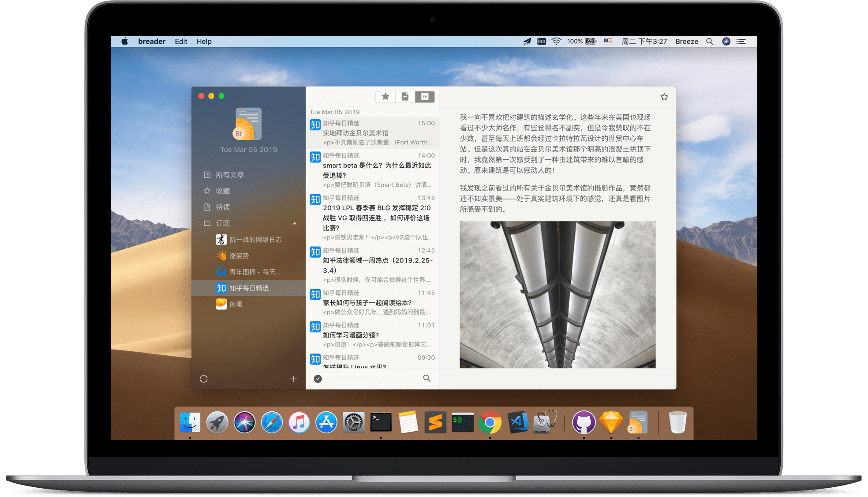
Task: Open the Edit menu
Action: pos(181,41)
